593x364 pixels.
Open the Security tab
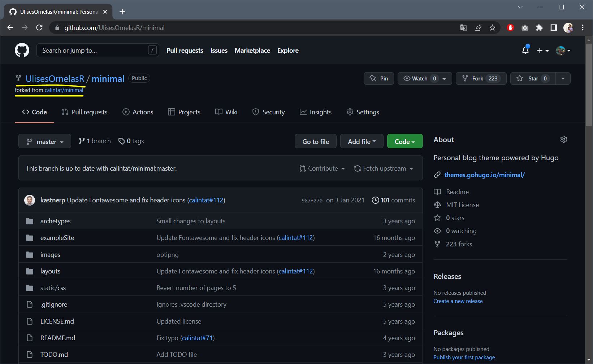click(x=268, y=112)
